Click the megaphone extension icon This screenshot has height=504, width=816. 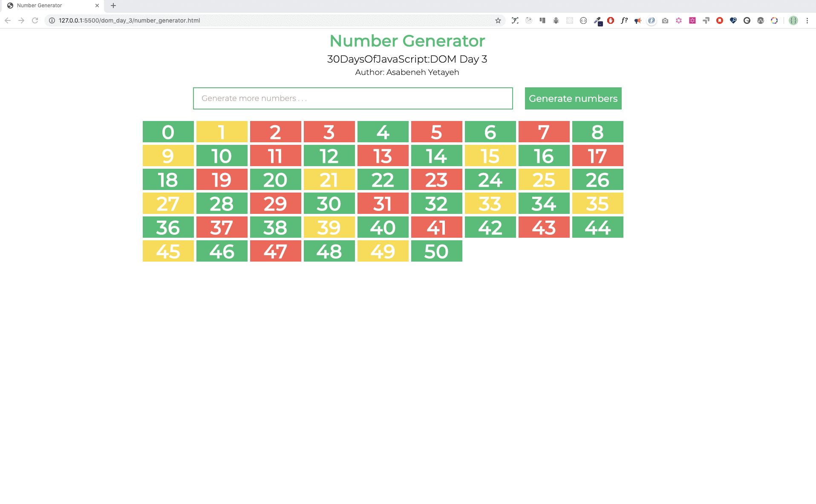point(638,20)
